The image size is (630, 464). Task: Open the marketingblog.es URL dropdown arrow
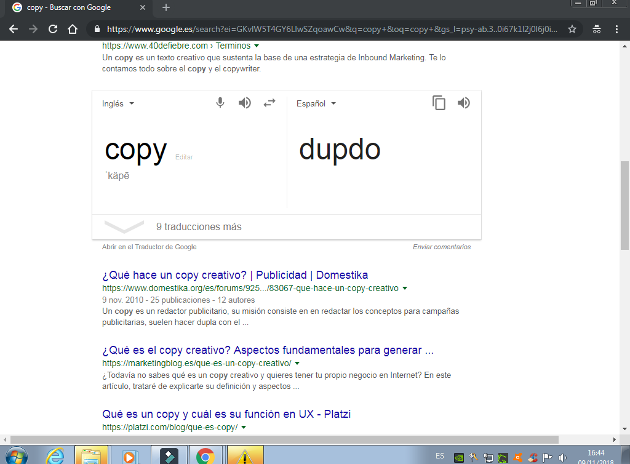coord(297,363)
